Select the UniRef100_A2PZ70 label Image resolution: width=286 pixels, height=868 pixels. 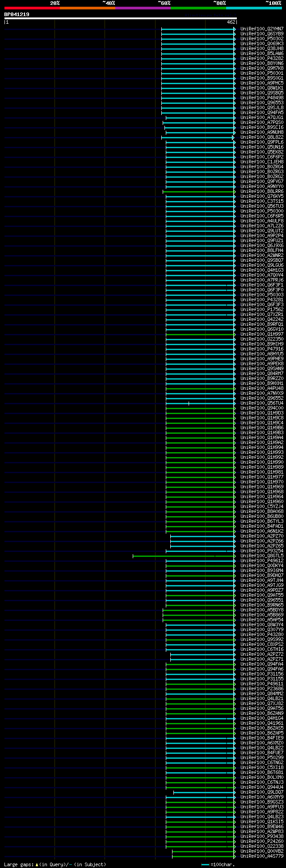262,536
